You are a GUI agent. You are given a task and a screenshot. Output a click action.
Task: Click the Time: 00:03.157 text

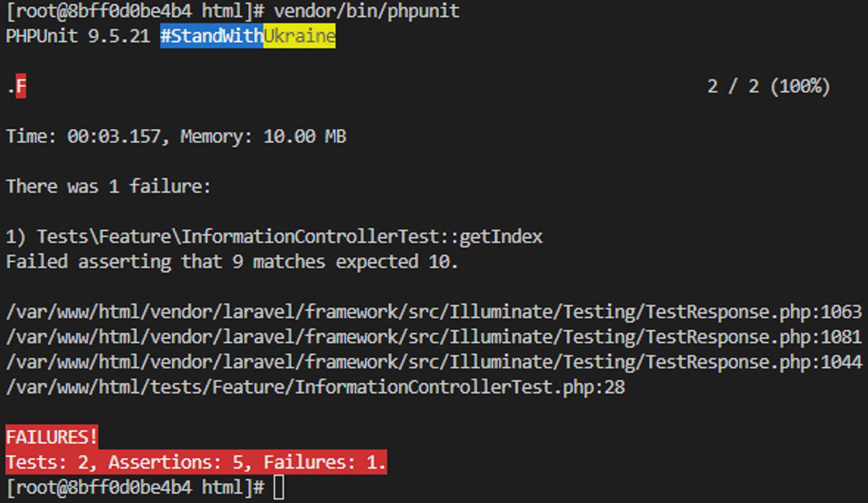(x=84, y=136)
